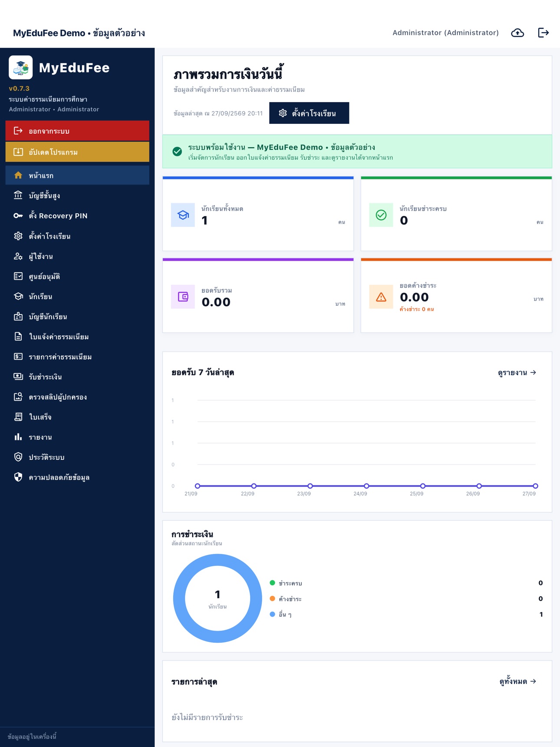Click the cloud upload icon in header
This screenshot has height=747, width=560.
517,33
